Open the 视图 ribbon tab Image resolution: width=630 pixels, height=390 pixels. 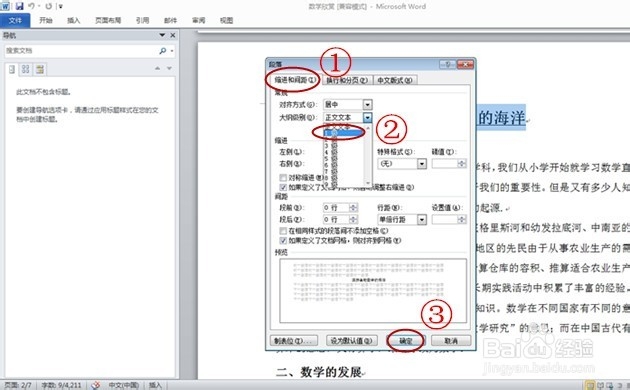point(226,20)
